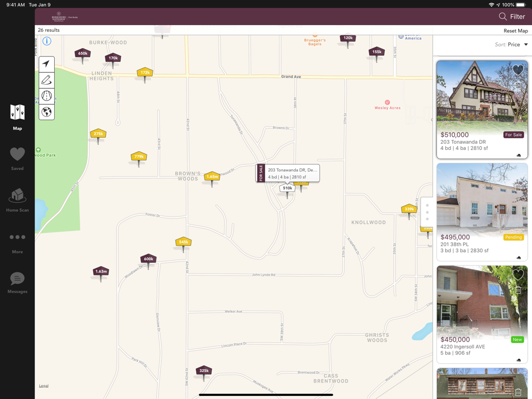
Task: Delete the 4220 Ingersoll AVE listing card
Action: pyautogui.click(x=518, y=290)
